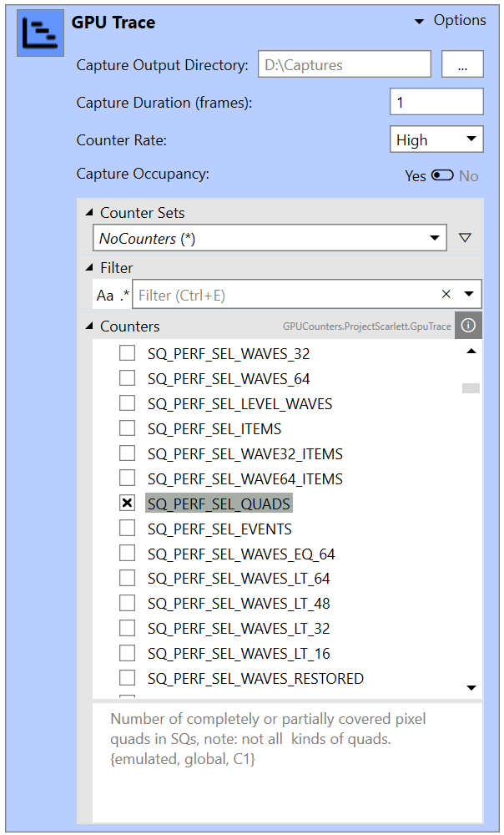Check SQ_PERF_SEL_WAVES_LT_32 counter

pos(127,628)
